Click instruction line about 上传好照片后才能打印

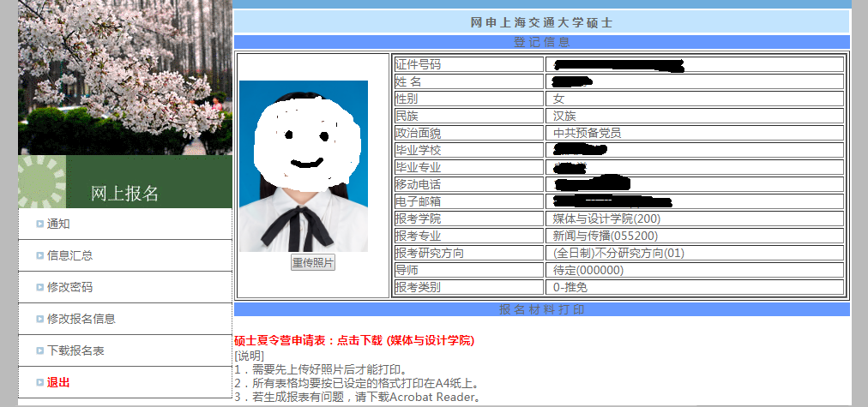[321, 369]
